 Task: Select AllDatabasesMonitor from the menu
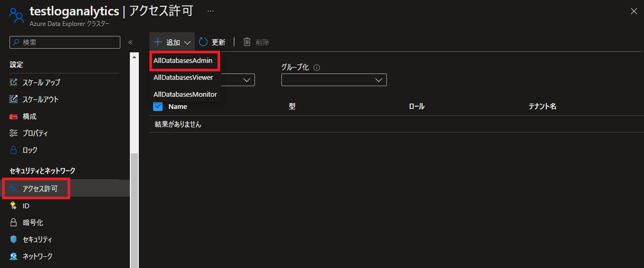pos(185,94)
